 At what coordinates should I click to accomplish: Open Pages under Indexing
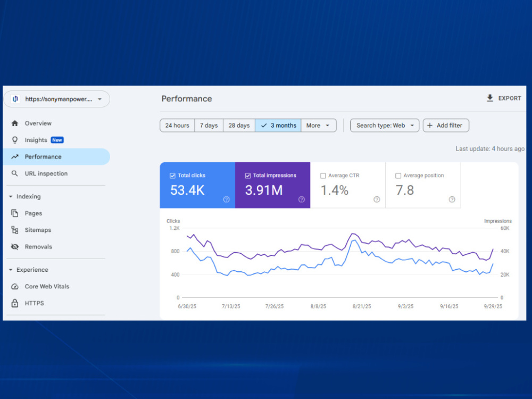click(56, 213)
